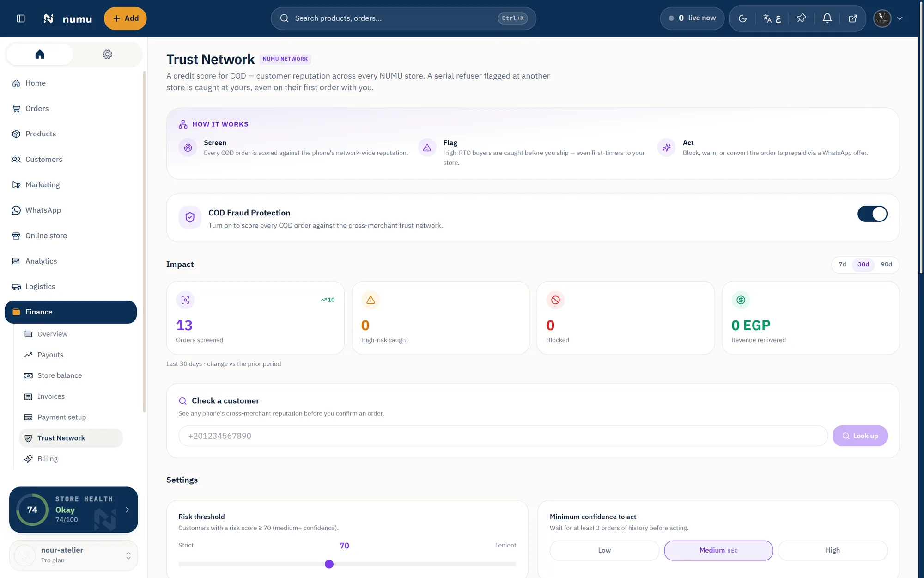This screenshot has width=924, height=578.
Task: Adjust the Risk threshold slider handle
Action: (x=329, y=564)
